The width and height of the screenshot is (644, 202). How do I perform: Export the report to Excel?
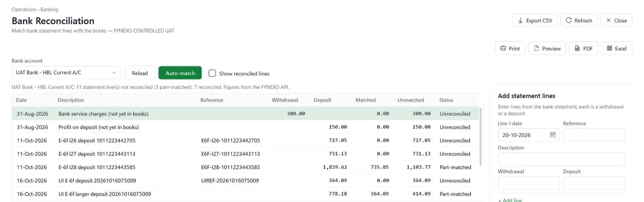click(x=616, y=48)
